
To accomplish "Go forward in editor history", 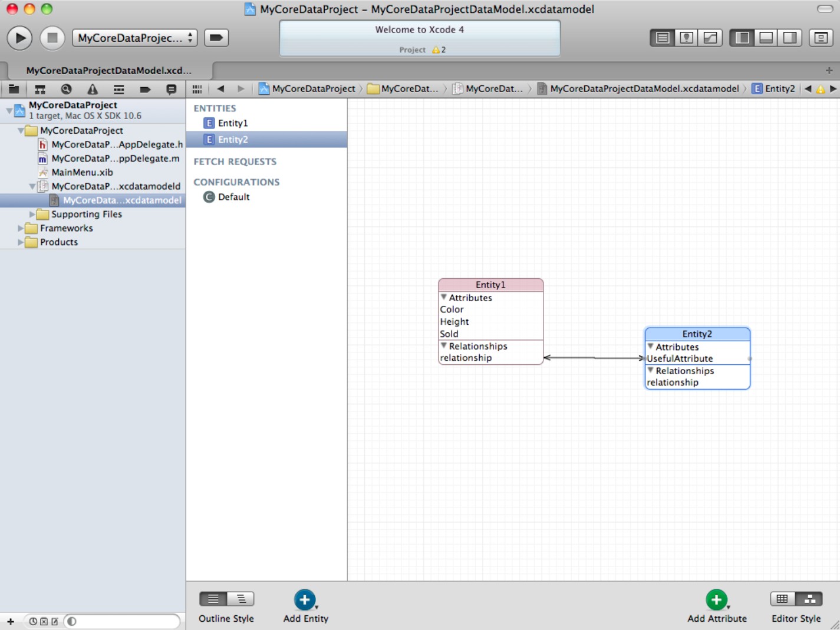I will click(x=241, y=89).
